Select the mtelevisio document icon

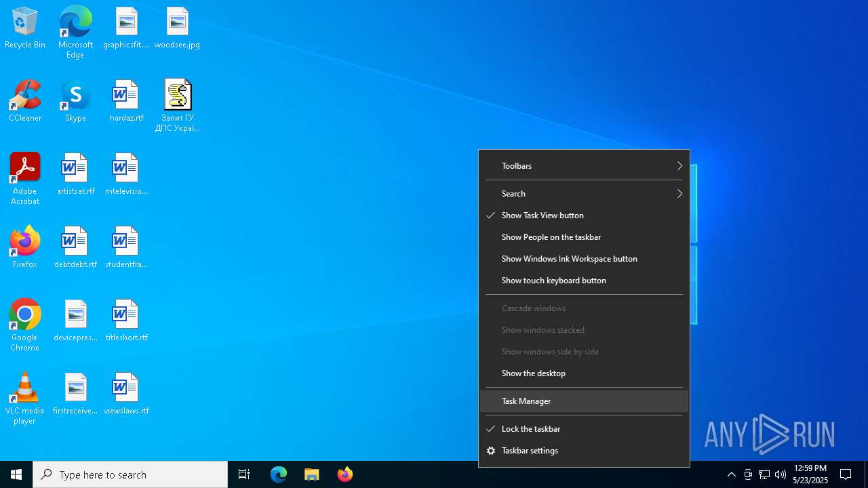click(x=126, y=175)
